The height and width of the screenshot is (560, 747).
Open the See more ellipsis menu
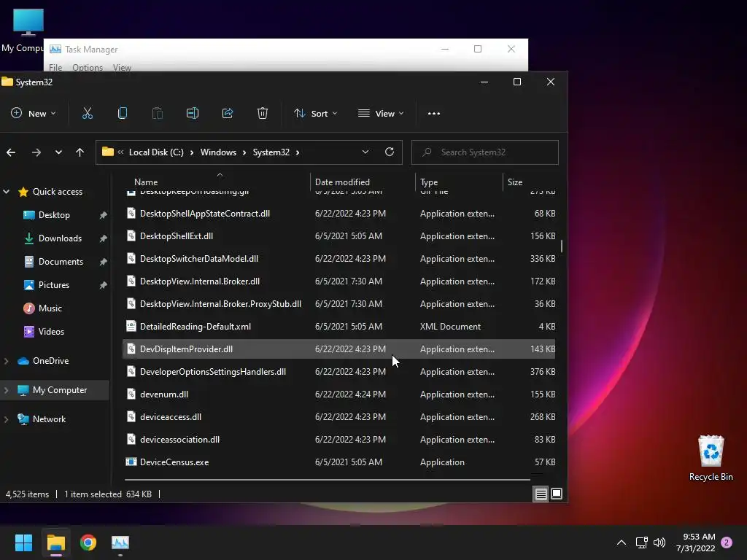[x=433, y=113]
